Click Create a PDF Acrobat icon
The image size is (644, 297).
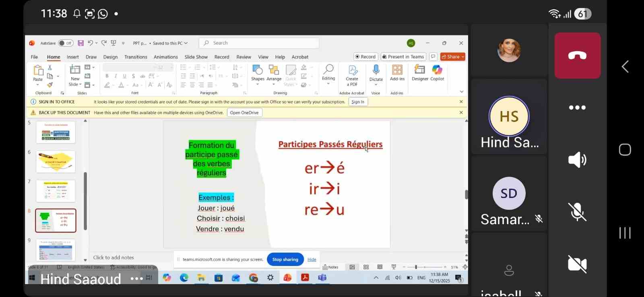coord(352,75)
